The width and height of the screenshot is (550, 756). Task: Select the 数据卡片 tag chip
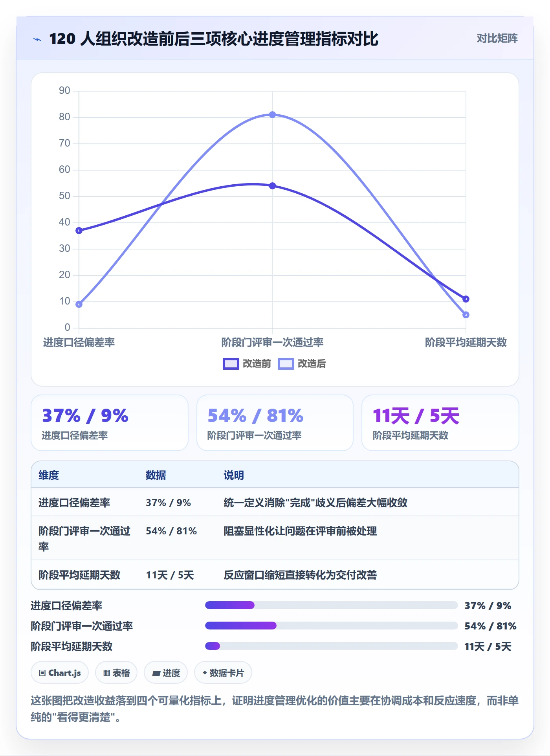click(223, 673)
